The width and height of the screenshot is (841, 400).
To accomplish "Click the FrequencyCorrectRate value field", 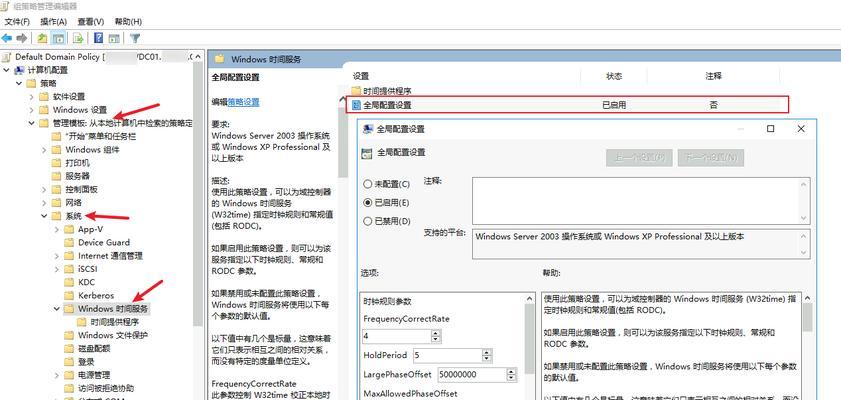I will tap(397, 336).
